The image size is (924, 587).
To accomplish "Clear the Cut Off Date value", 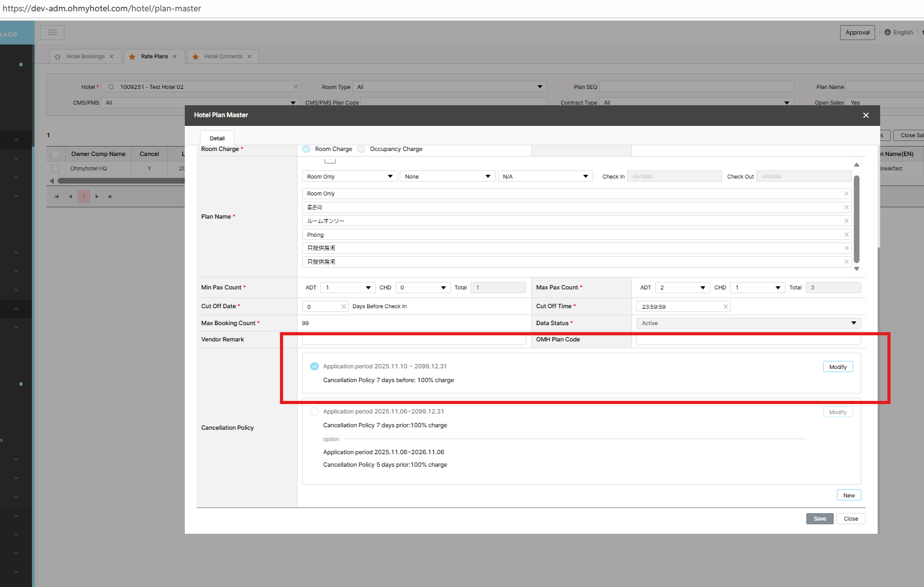I will (343, 307).
